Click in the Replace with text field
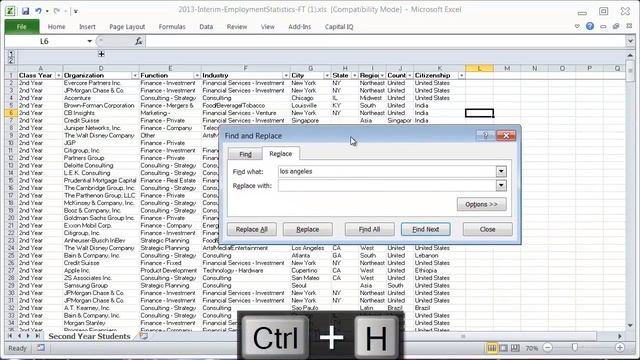This screenshot has height=360, width=640. 387,186
